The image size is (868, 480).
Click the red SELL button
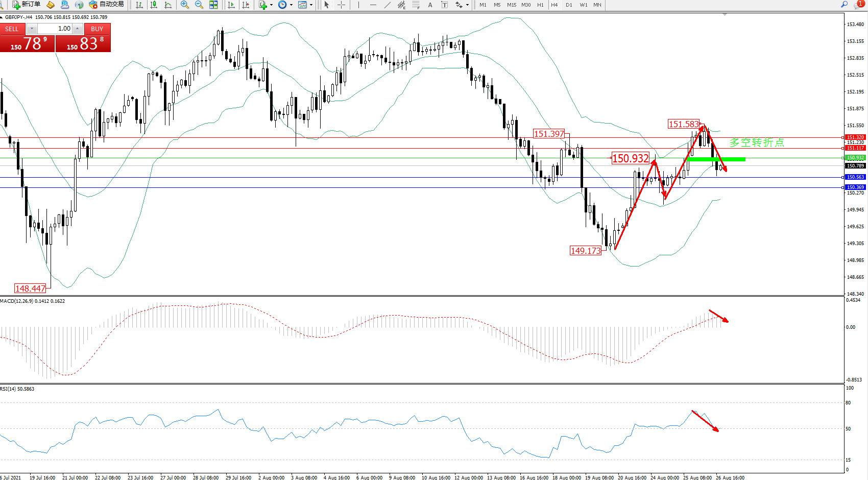(12, 29)
